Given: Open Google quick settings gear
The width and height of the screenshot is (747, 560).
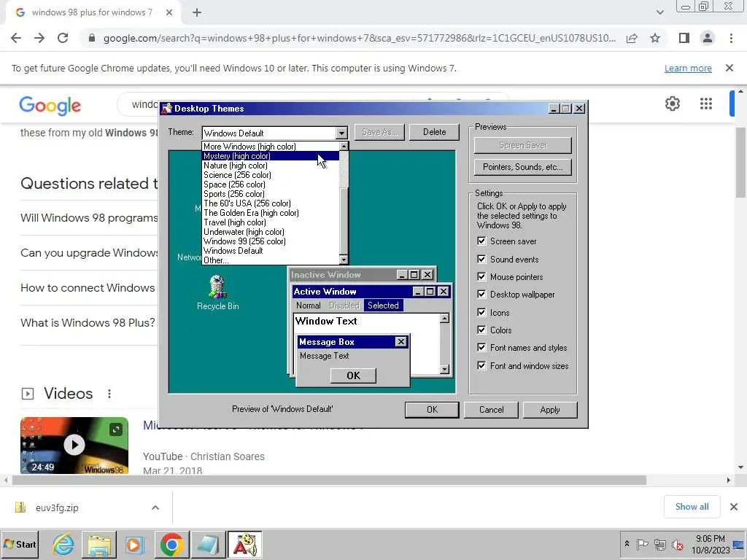Looking at the screenshot, I should coord(672,104).
